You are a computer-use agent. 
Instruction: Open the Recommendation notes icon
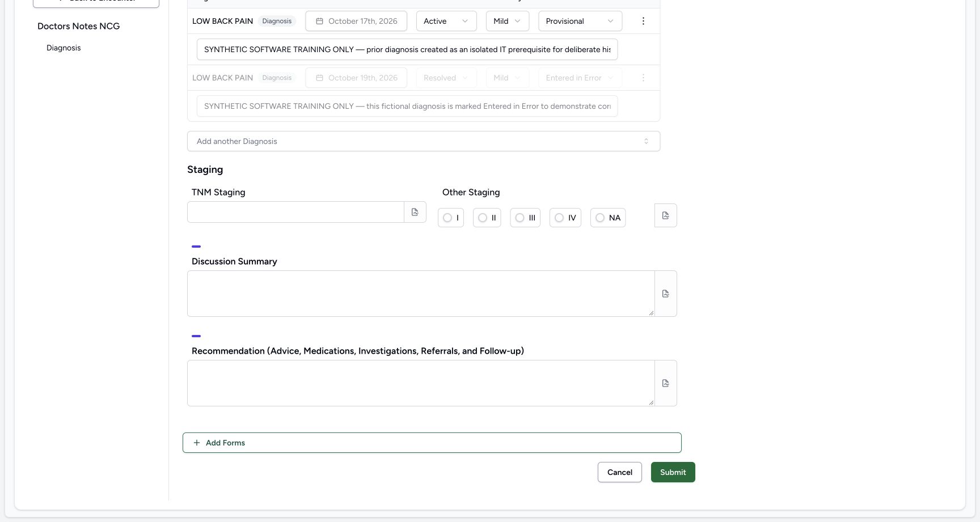click(x=666, y=383)
